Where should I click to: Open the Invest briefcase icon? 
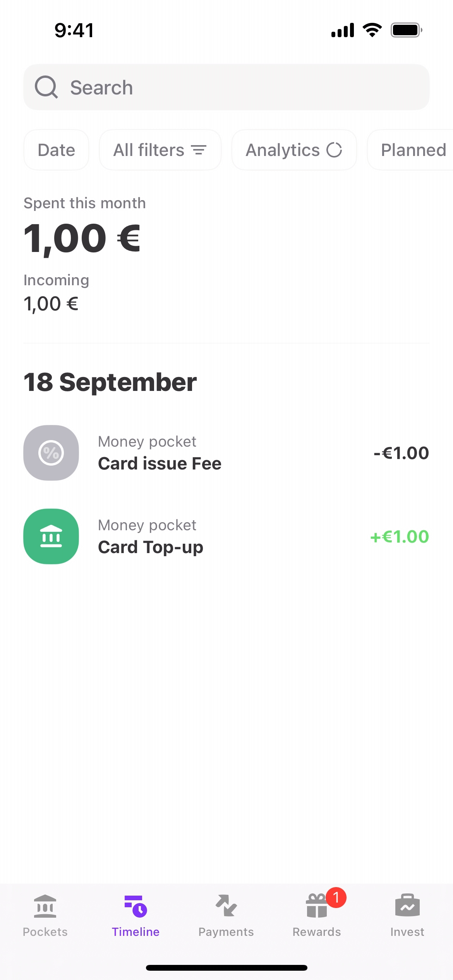[x=407, y=906]
